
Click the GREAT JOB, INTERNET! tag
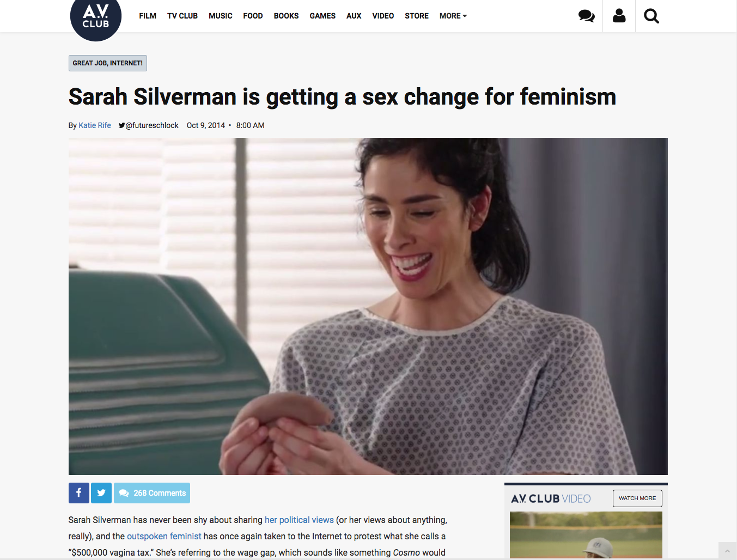pyautogui.click(x=108, y=63)
